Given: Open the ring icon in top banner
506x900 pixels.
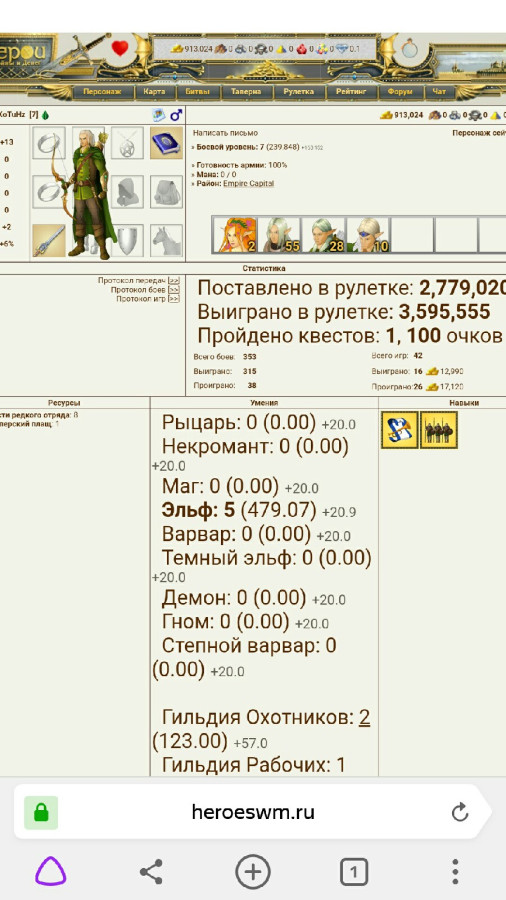Looking at the screenshot, I should [x=409, y=49].
